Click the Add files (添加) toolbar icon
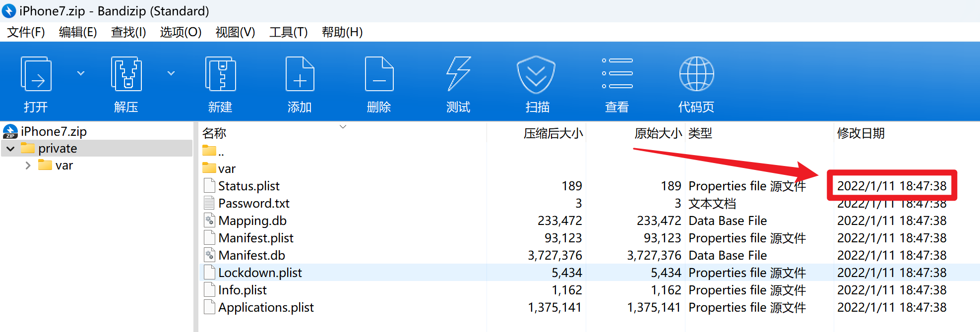 300,74
